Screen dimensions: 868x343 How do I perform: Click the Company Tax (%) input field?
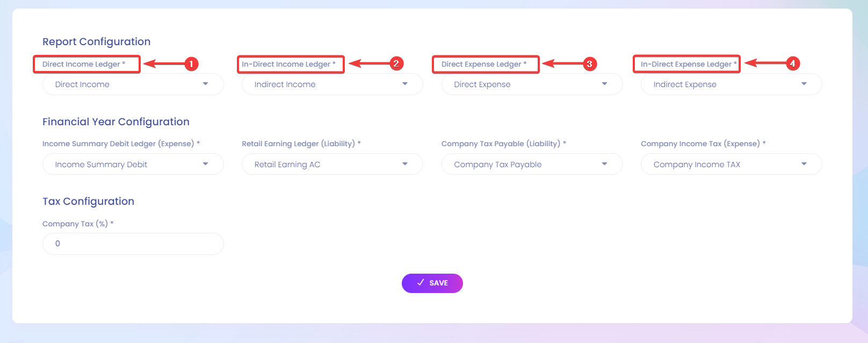(x=133, y=244)
